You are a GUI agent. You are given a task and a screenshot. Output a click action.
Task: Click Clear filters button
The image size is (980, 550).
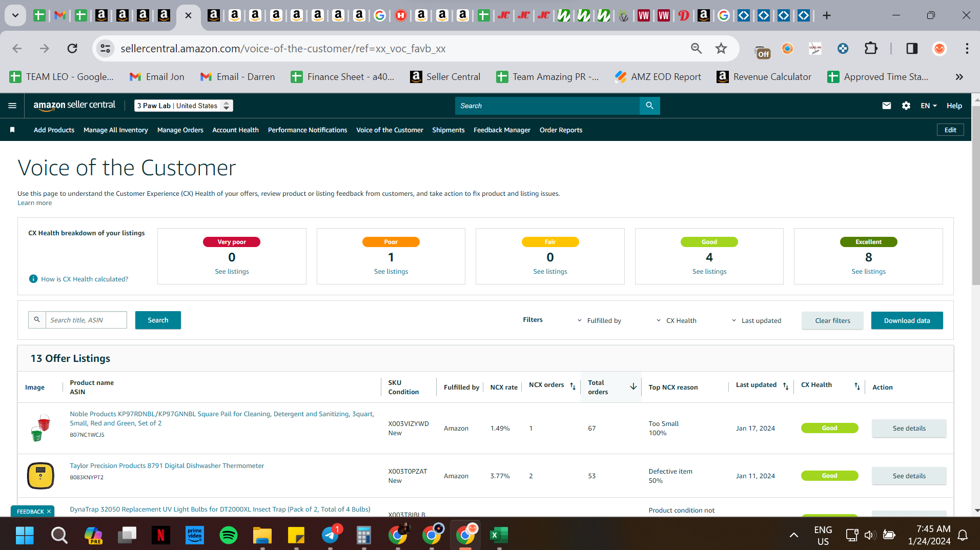(x=832, y=320)
